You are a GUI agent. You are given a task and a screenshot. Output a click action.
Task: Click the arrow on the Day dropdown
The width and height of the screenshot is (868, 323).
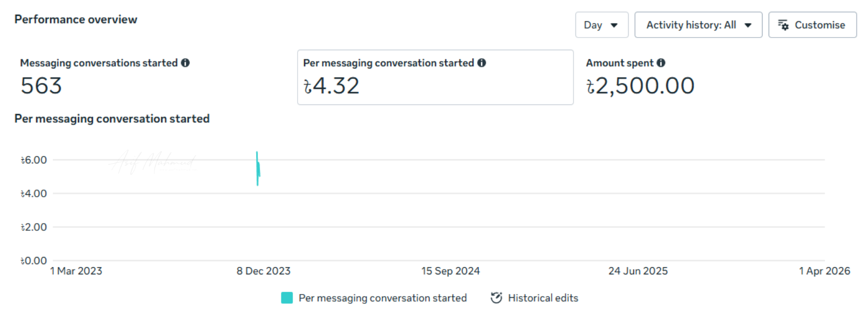point(614,25)
